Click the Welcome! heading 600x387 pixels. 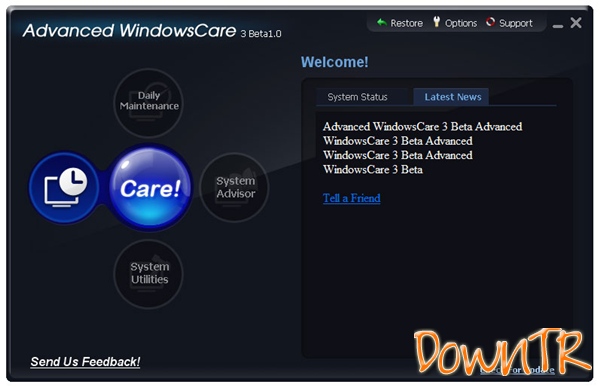[x=334, y=62]
